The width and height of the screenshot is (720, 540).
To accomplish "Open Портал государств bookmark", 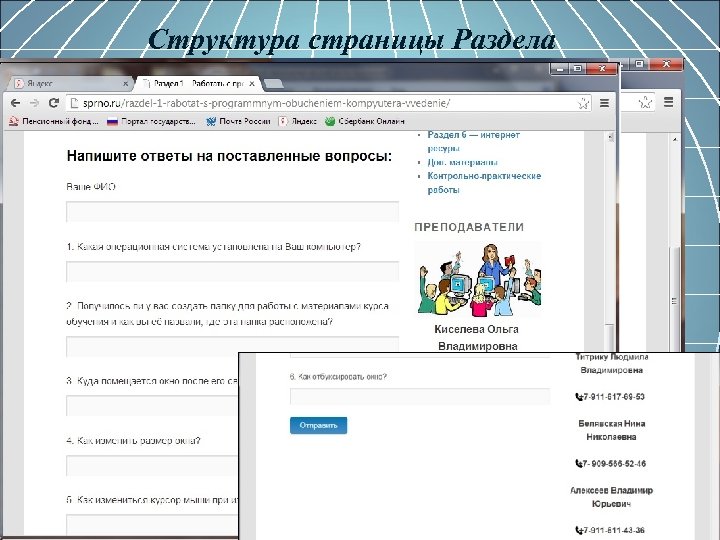I will pos(151,121).
